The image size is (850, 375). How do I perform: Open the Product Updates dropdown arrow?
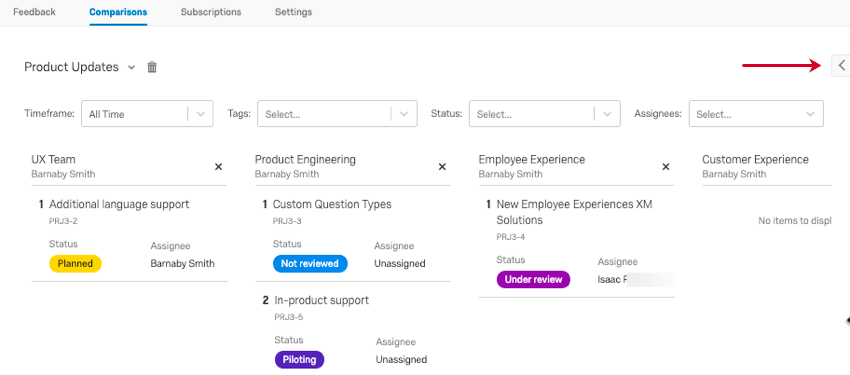(x=131, y=68)
